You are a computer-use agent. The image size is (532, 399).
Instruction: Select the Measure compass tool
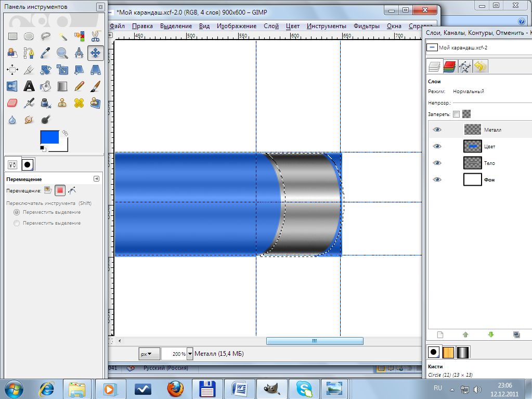coord(79,53)
